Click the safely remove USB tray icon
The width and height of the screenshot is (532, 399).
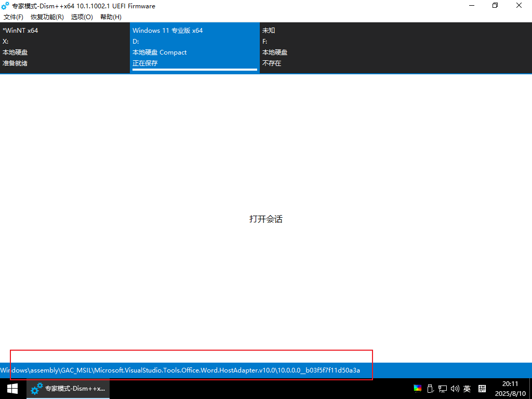click(430, 389)
